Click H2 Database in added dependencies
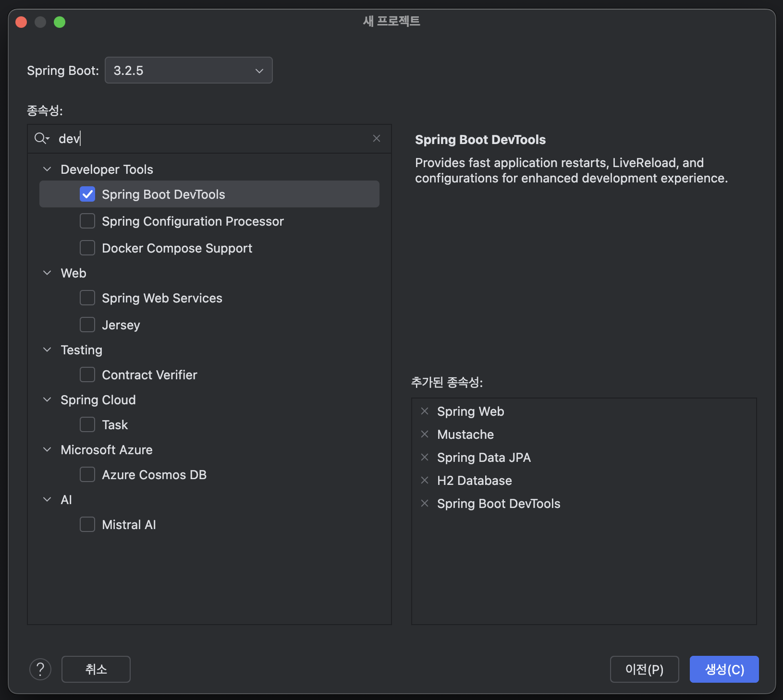The height and width of the screenshot is (700, 783). pyautogui.click(x=475, y=481)
